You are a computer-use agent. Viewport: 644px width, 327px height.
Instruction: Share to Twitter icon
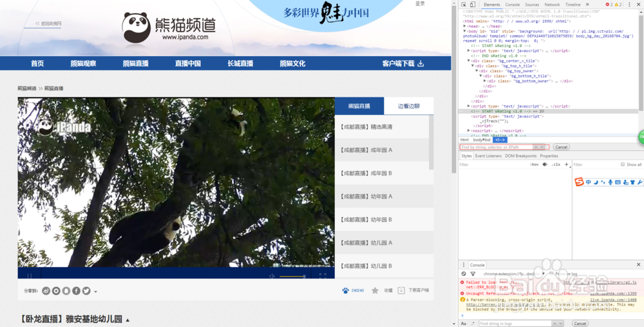pyautogui.click(x=86, y=291)
